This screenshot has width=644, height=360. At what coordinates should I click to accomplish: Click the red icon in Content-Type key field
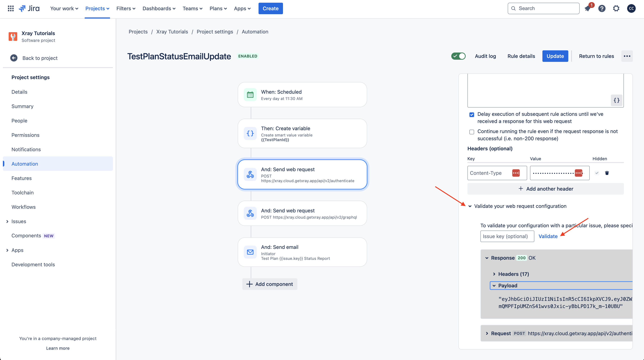tap(516, 173)
